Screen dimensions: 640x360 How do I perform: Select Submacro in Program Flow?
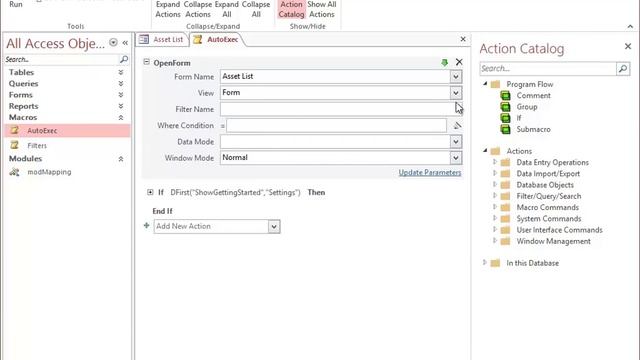point(533,129)
